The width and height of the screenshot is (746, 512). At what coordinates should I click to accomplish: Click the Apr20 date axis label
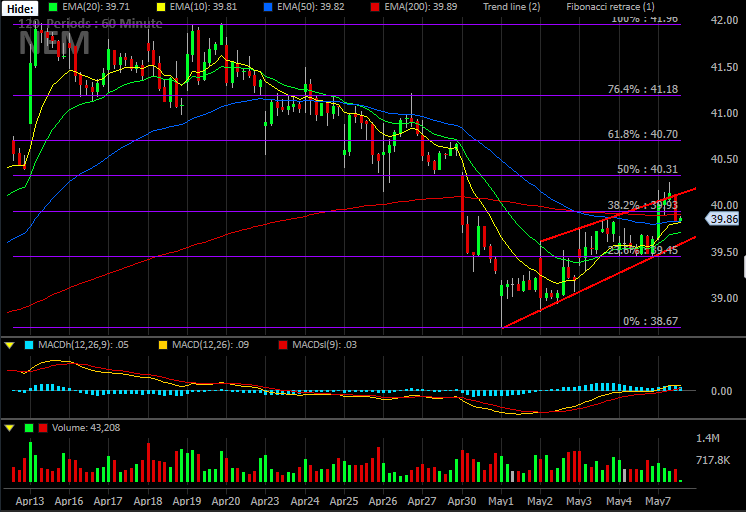pos(226,501)
